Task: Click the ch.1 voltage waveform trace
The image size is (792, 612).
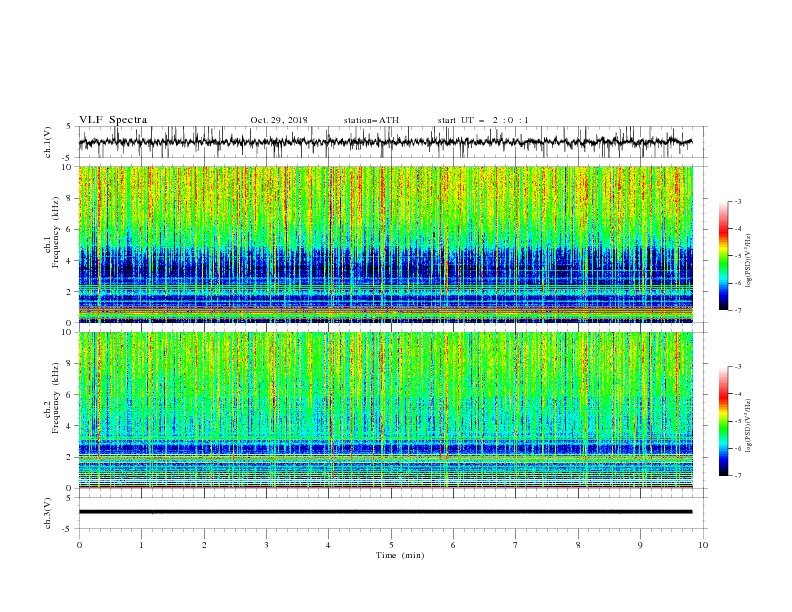Action: (385, 142)
